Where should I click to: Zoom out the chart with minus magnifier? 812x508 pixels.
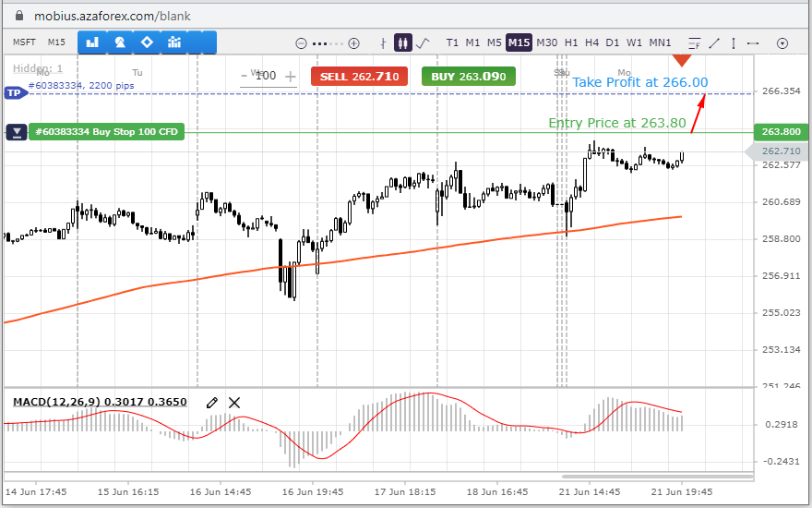300,43
